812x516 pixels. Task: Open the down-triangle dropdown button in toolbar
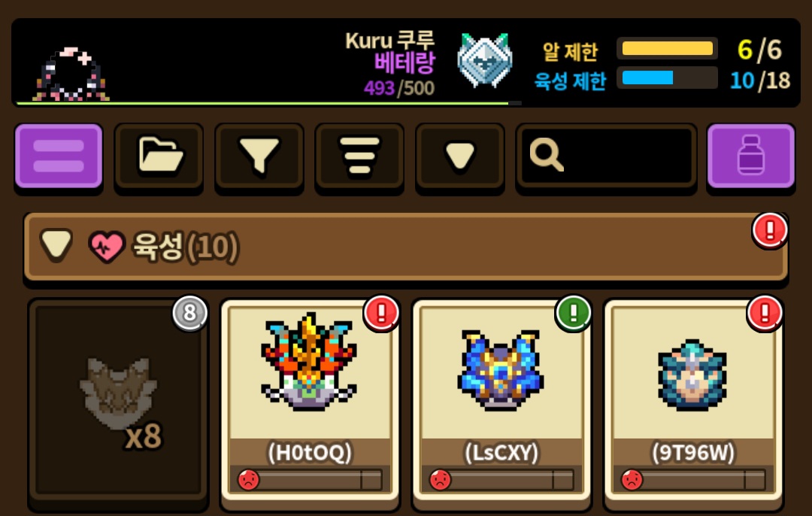pyautogui.click(x=460, y=156)
